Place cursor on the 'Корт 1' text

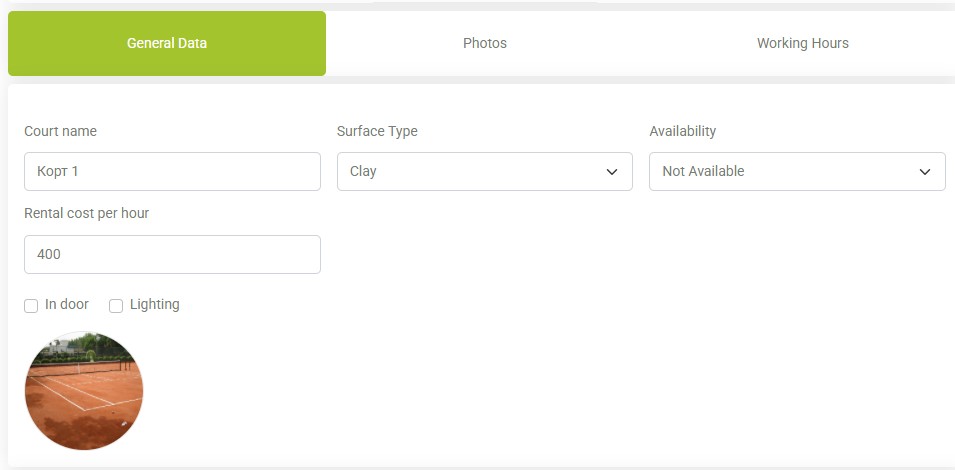(58, 172)
